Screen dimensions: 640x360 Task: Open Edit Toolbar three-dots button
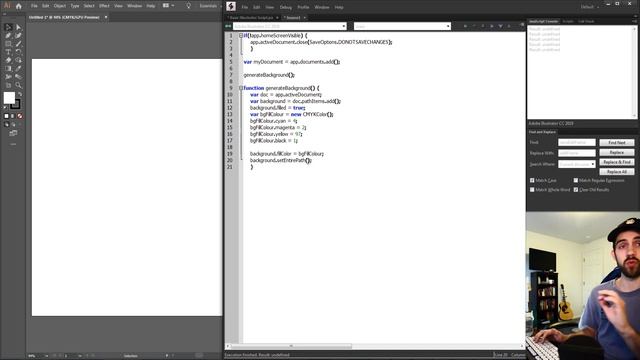pyautogui.click(x=13, y=144)
